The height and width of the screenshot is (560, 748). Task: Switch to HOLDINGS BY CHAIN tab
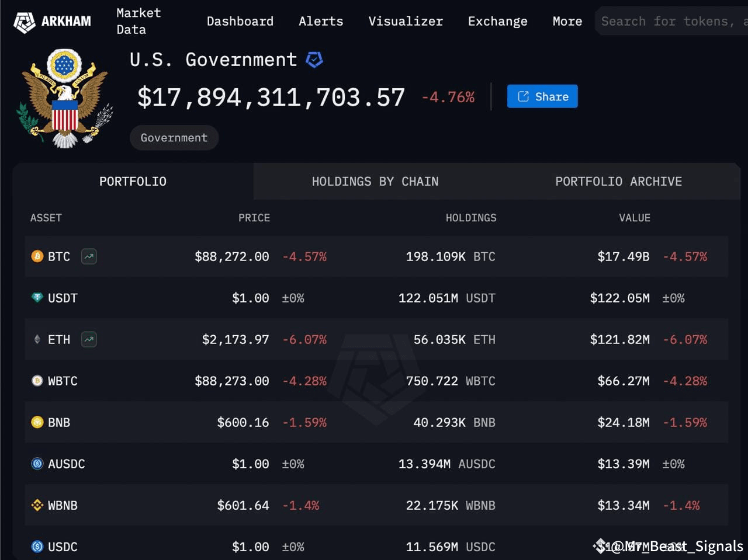[x=375, y=182]
